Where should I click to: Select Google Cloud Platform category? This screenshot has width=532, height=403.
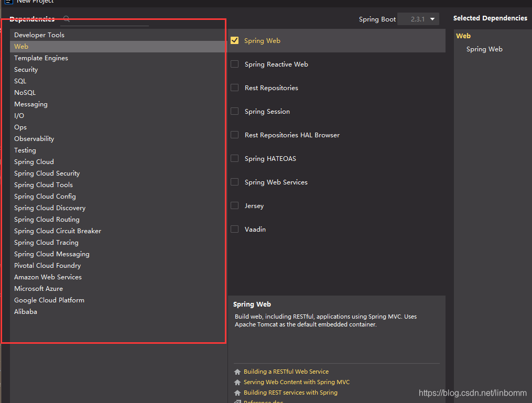click(x=118, y=300)
